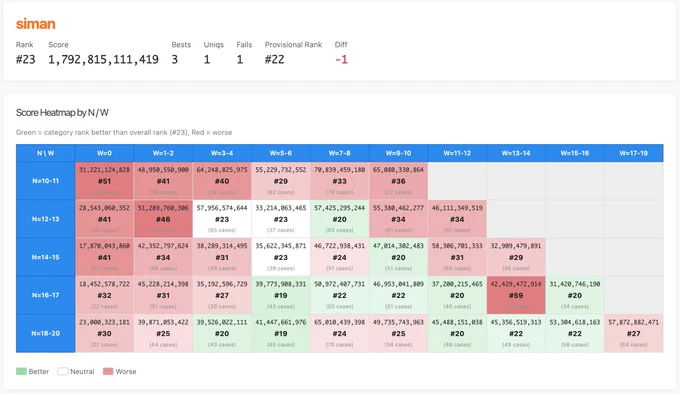The height and width of the screenshot is (394, 680).
Task: Select the cell with score 38,289,314,495
Action: click(222, 257)
